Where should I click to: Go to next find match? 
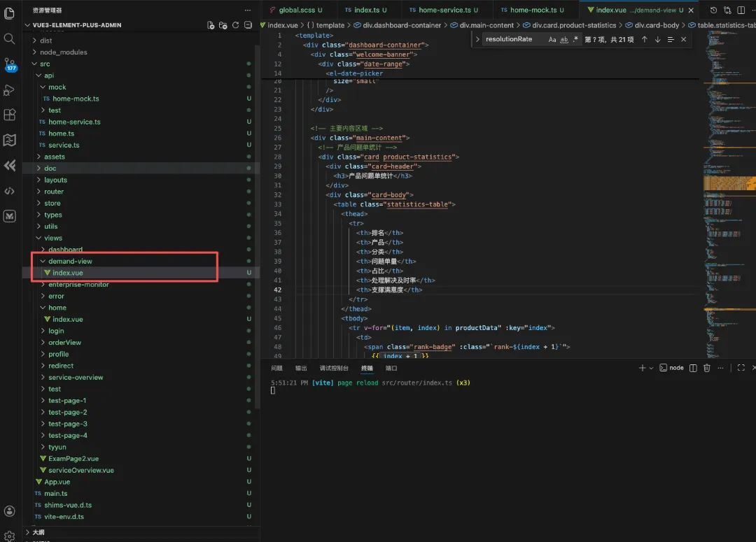(657, 39)
